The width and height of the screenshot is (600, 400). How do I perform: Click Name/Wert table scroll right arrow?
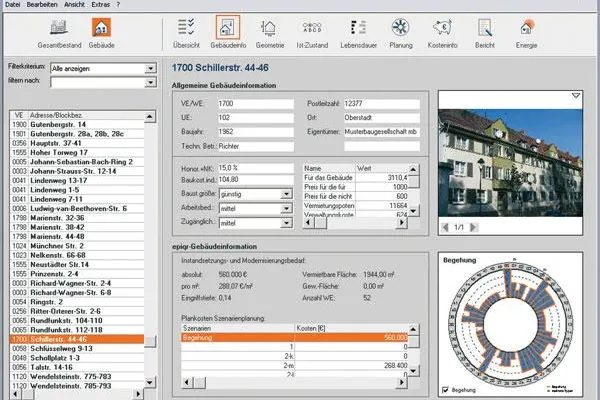401,223
